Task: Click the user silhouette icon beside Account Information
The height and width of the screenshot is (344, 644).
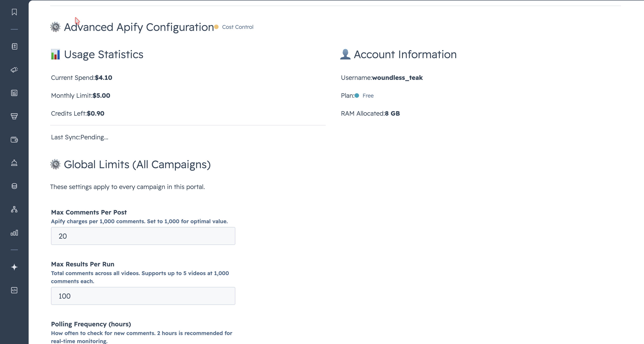Action: click(345, 54)
